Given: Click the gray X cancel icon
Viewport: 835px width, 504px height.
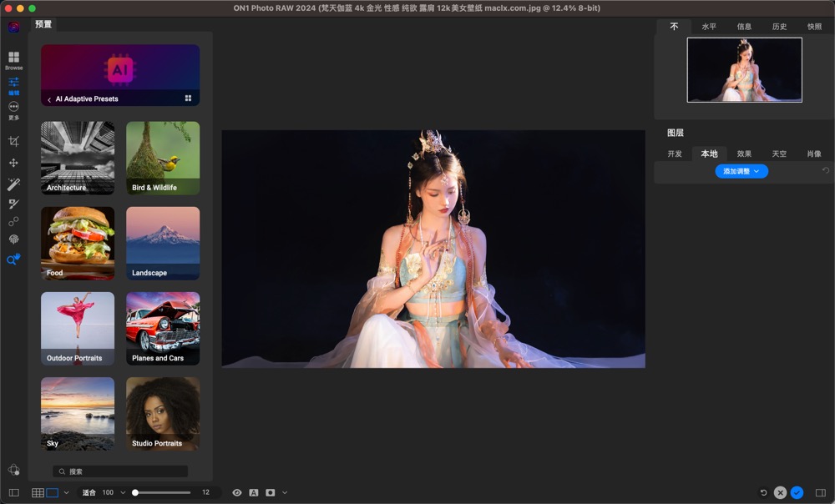Looking at the screenshot, I should coord(780,493).
